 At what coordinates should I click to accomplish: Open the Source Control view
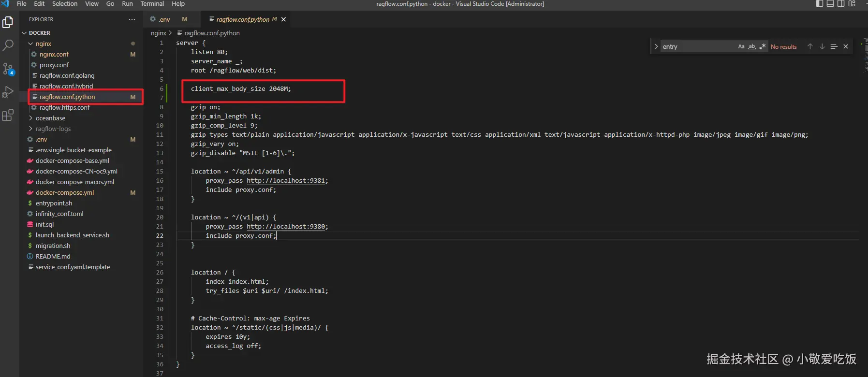point(8,69)
